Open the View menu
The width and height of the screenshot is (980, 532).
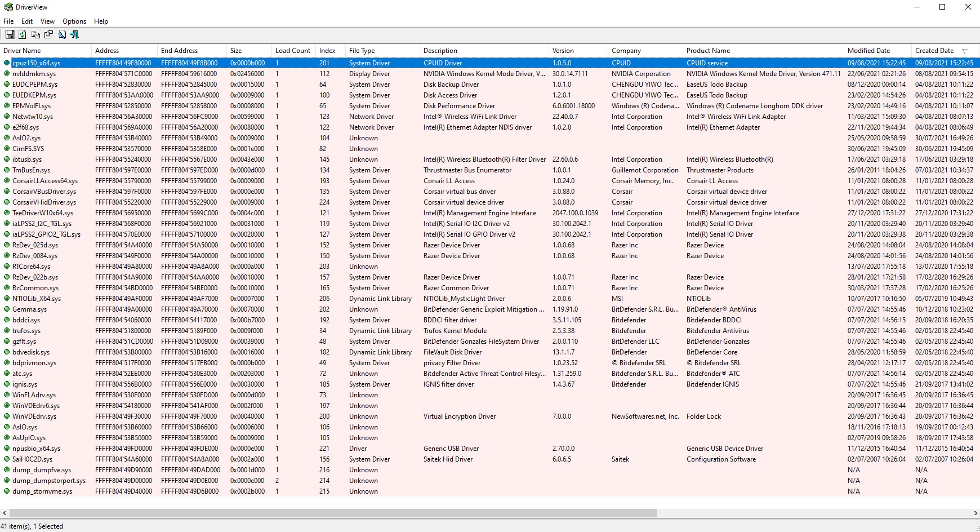click(x=48, y=21)
